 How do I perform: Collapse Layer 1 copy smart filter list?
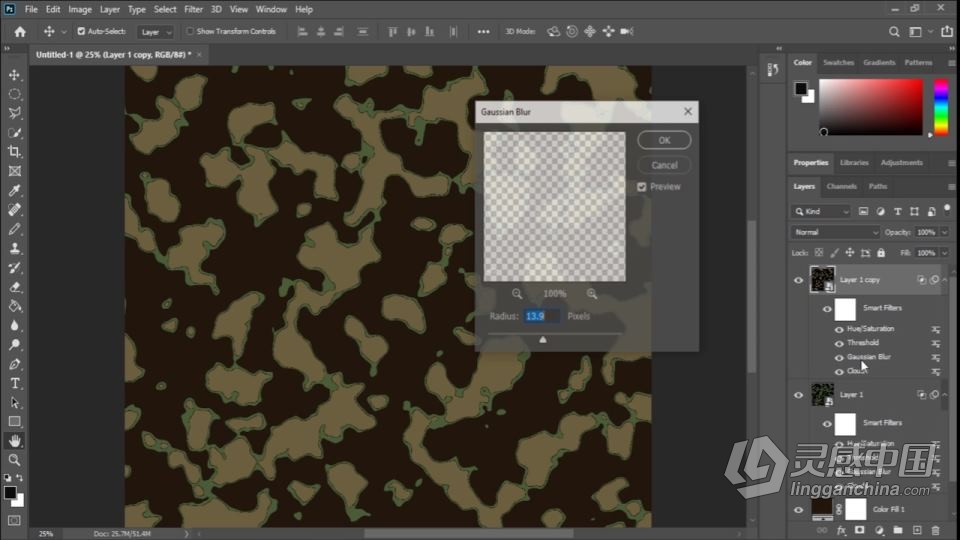coord(945,280)
